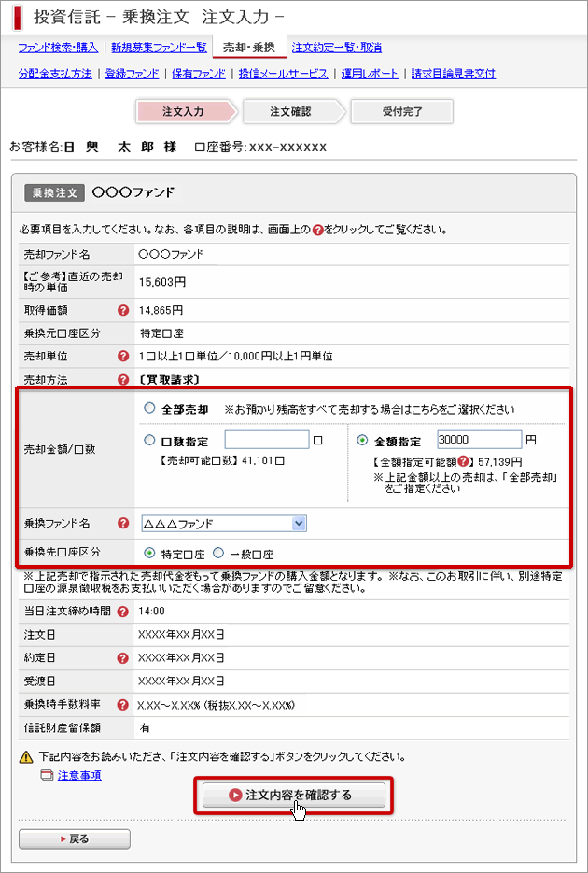Select the 売却・乗換 tab

pos(249,48)
